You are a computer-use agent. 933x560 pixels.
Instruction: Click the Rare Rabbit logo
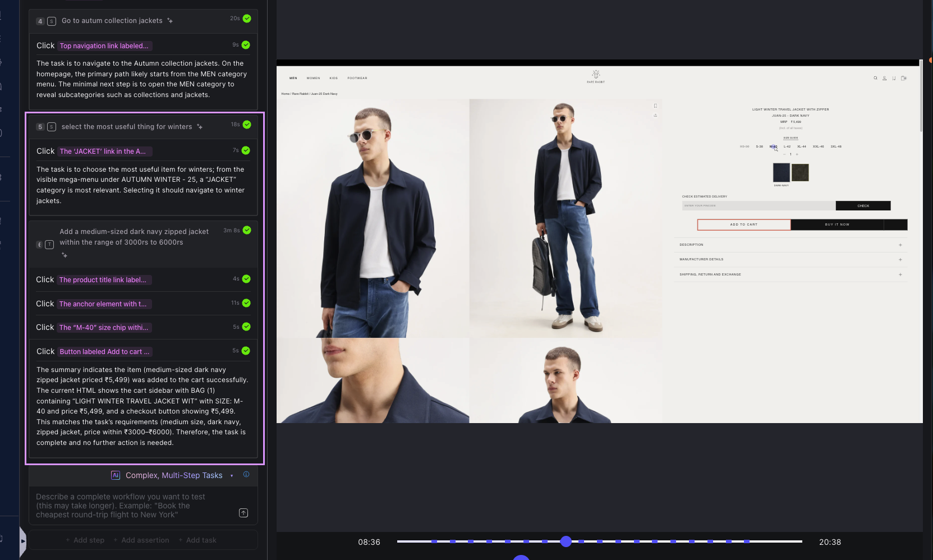click(596, 76)
